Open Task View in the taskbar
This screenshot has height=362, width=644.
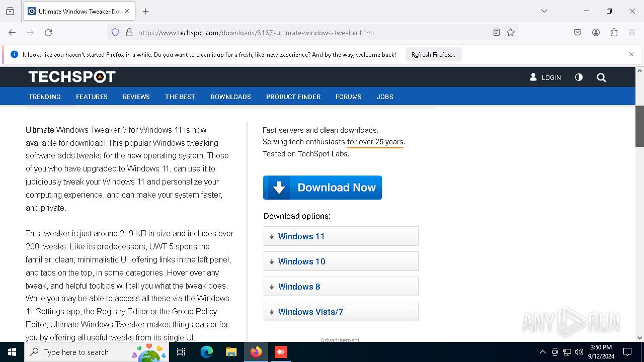tap(181, 352)
